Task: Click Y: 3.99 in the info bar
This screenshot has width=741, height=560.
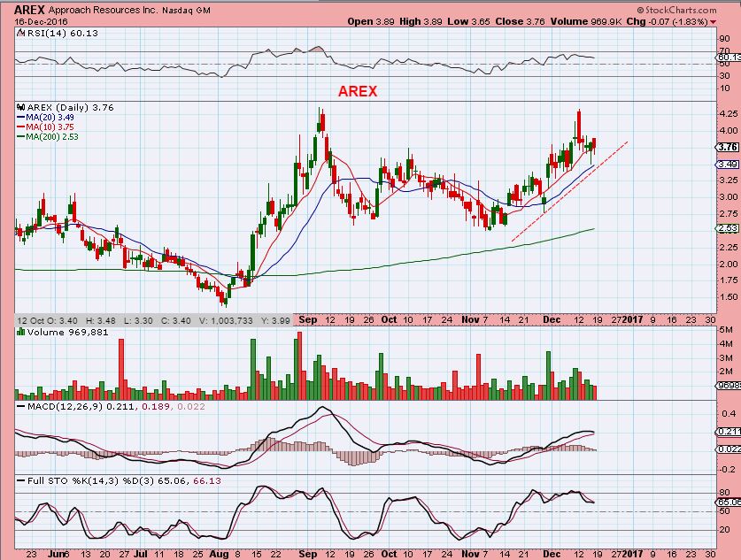Action: click(x=275, y=320)
